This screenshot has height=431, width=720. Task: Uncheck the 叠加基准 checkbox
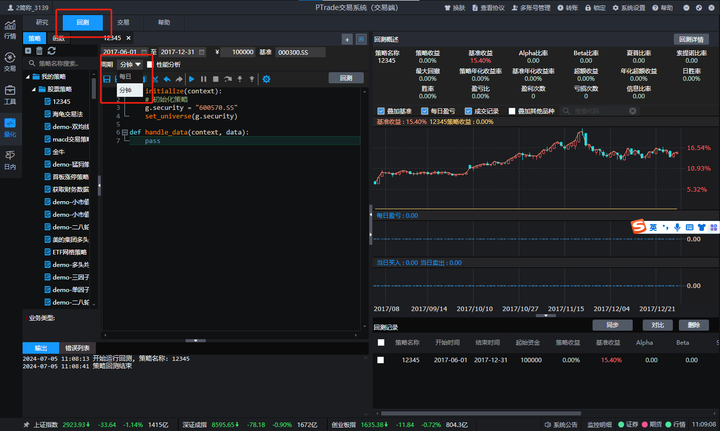tap(381, 111)
